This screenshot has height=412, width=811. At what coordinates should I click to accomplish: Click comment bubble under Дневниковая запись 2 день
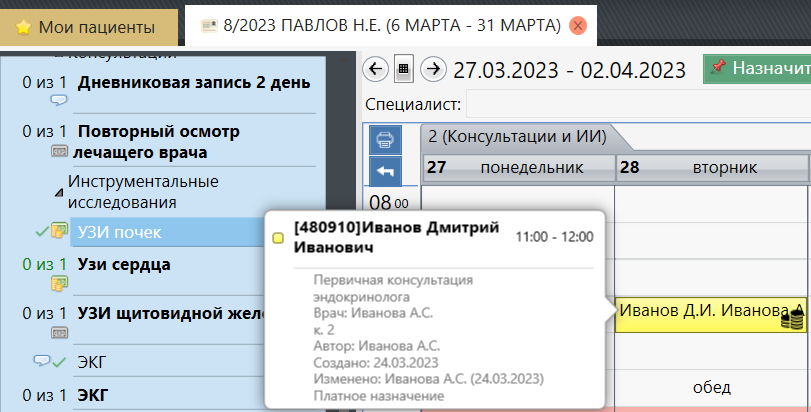[x=58, y=100]
